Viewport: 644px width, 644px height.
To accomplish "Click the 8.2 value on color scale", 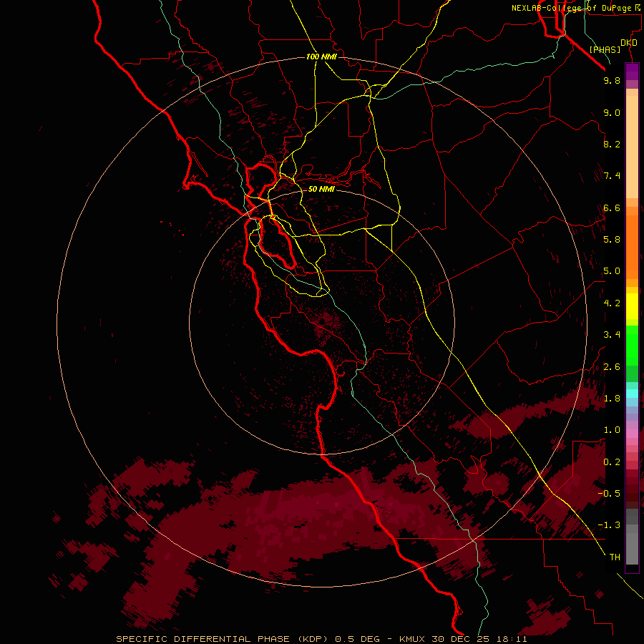I will tap(612, 144).
